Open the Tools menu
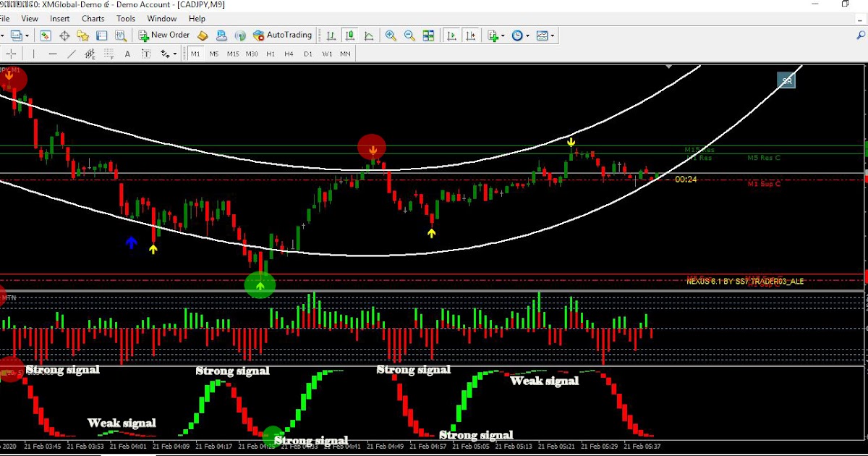The image size is (868, 456). pyautogui.click(x=126, y=18)
